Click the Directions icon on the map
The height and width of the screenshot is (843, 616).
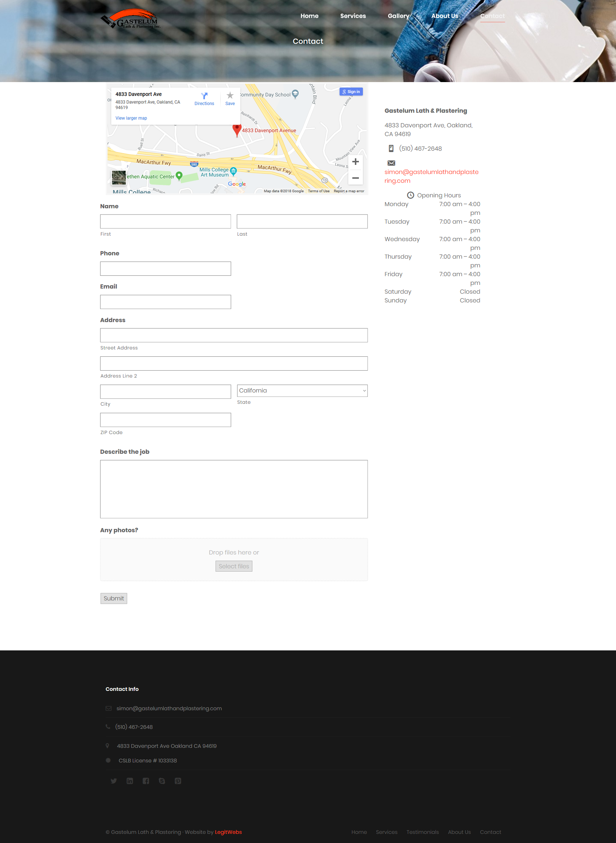[204, 96]
